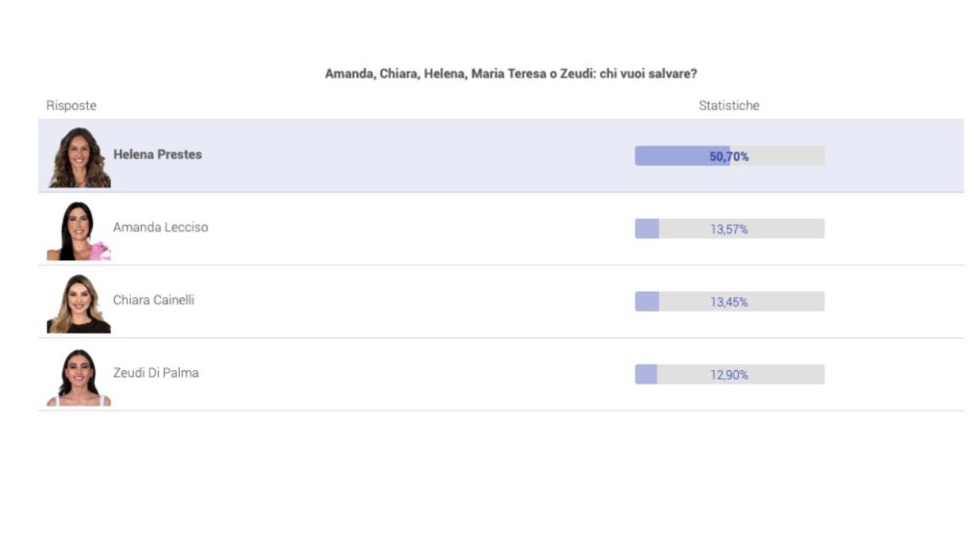Image resolution: width=980 pixels, height=551 pixels.
Task: Click the Statistiche column header
Action: 728,105
